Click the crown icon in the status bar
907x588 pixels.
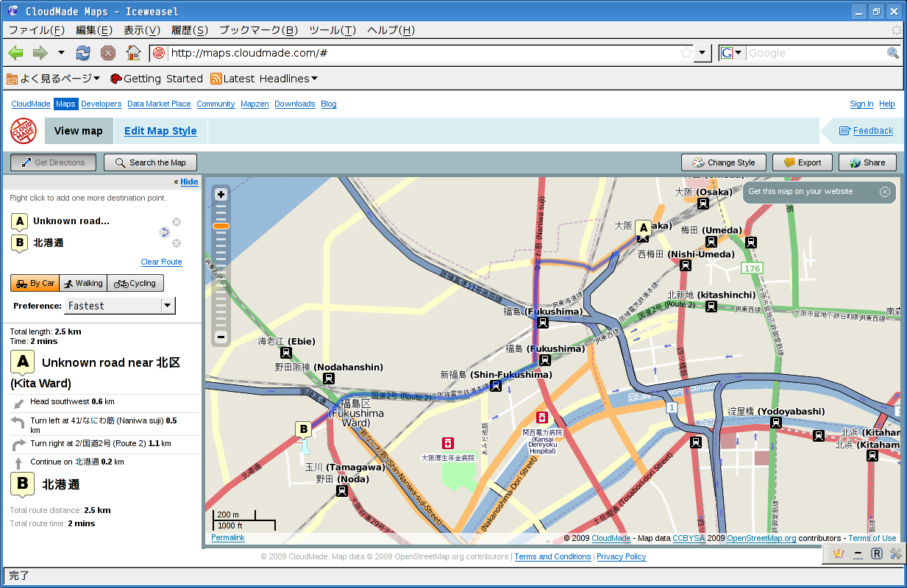click(838, 554)
